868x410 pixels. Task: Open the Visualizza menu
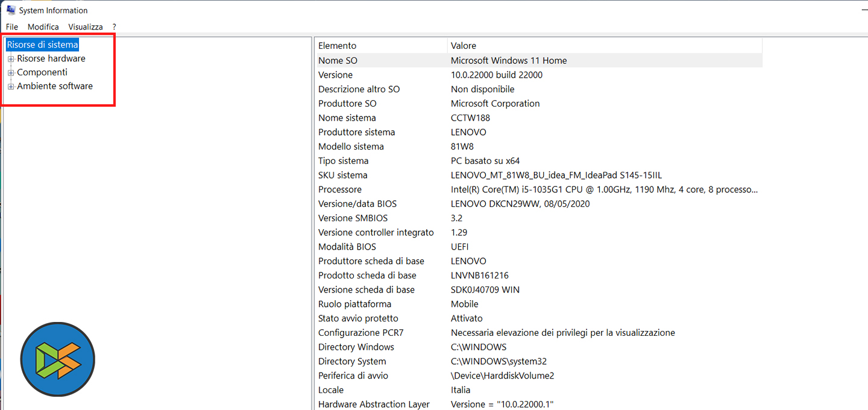click(86, 27)
